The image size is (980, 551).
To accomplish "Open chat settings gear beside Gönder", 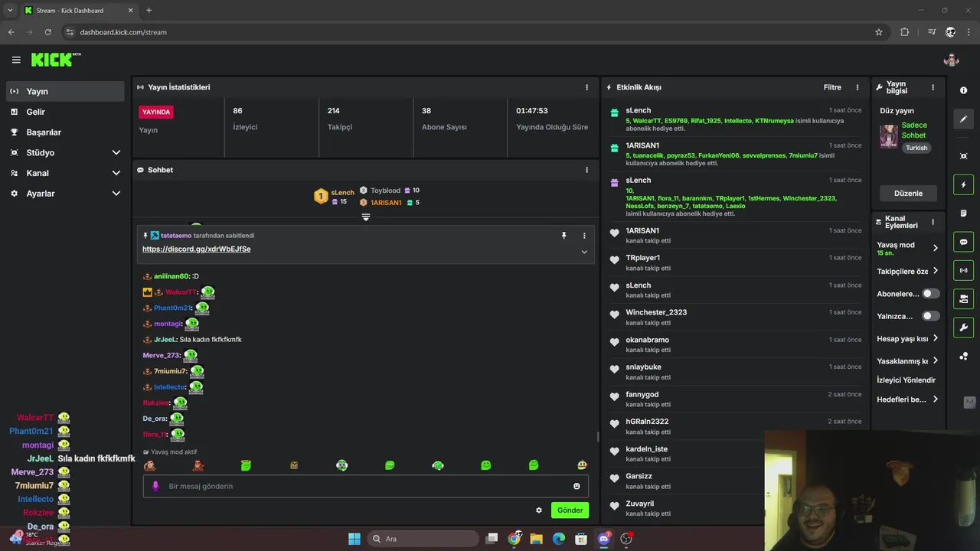I will 539,510.
